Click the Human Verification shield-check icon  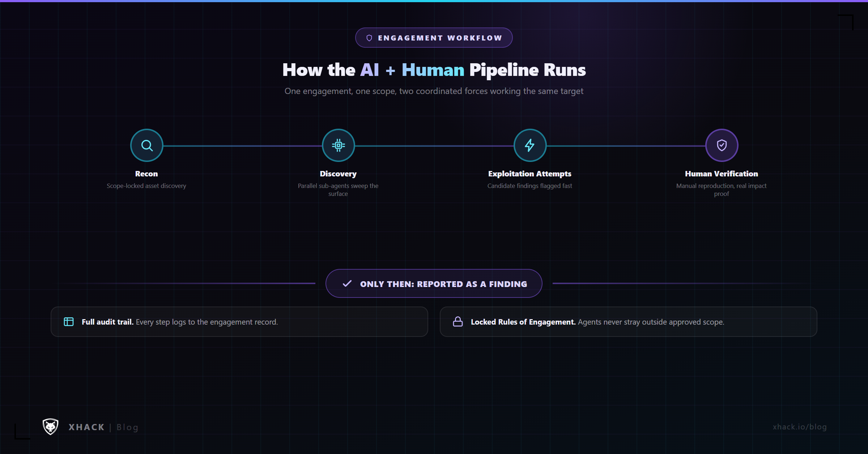[x=722, y=145]
